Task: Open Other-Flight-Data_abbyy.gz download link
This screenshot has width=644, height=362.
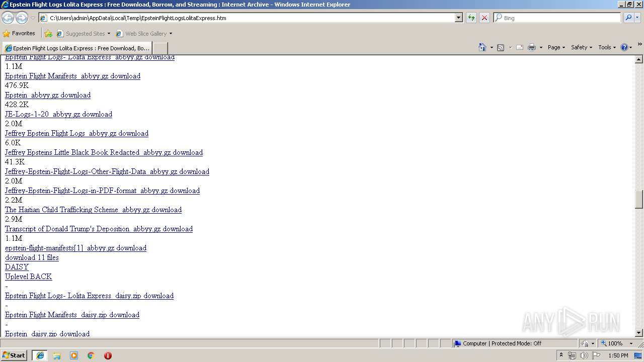Action: (107, 171)
